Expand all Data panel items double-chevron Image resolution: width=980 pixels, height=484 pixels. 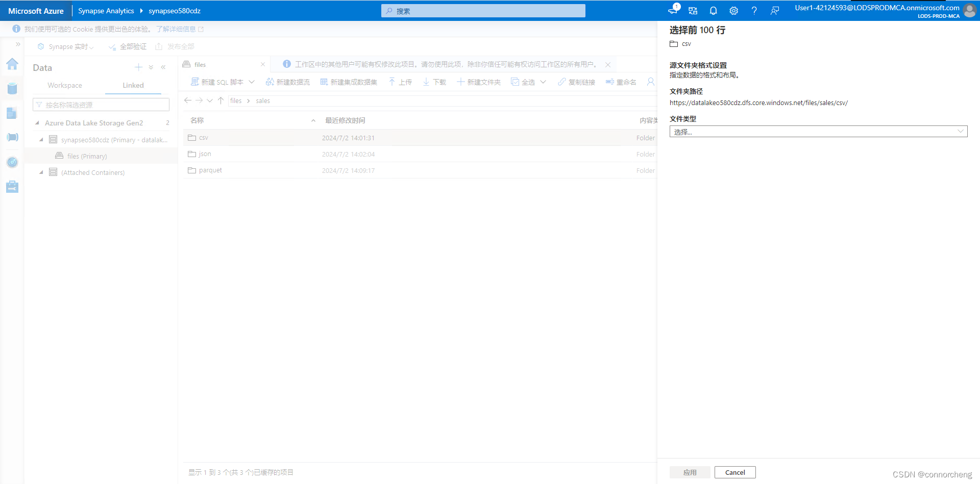coord(151,67)
